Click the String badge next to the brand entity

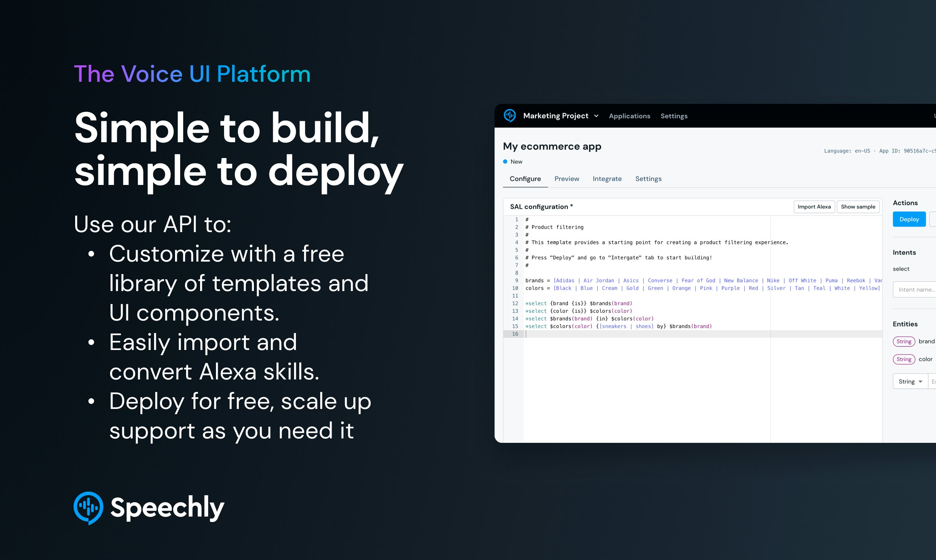(x=904, y=341)
